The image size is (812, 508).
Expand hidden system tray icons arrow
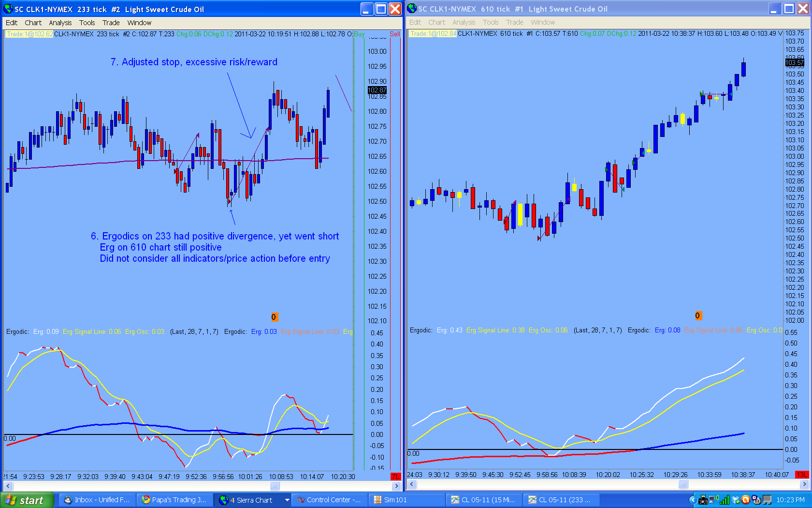coord(693,500)
